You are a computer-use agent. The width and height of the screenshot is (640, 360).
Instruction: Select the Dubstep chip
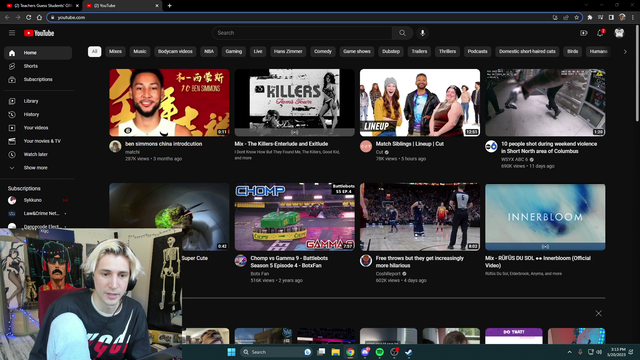(x=391, y=51)
